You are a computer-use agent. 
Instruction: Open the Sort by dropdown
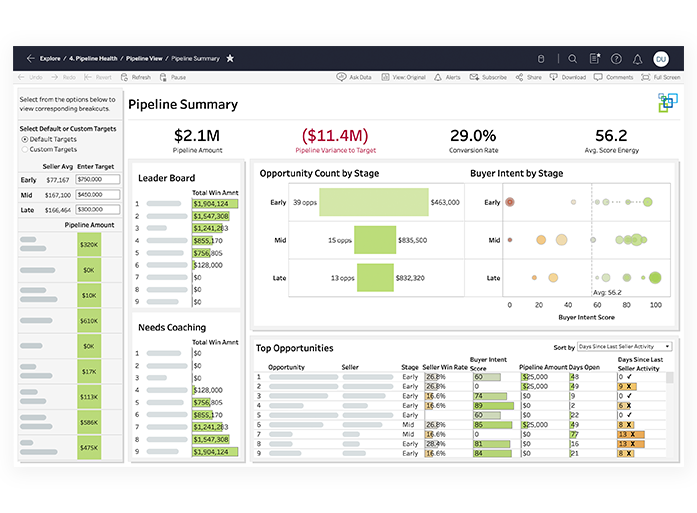point(625,347)
